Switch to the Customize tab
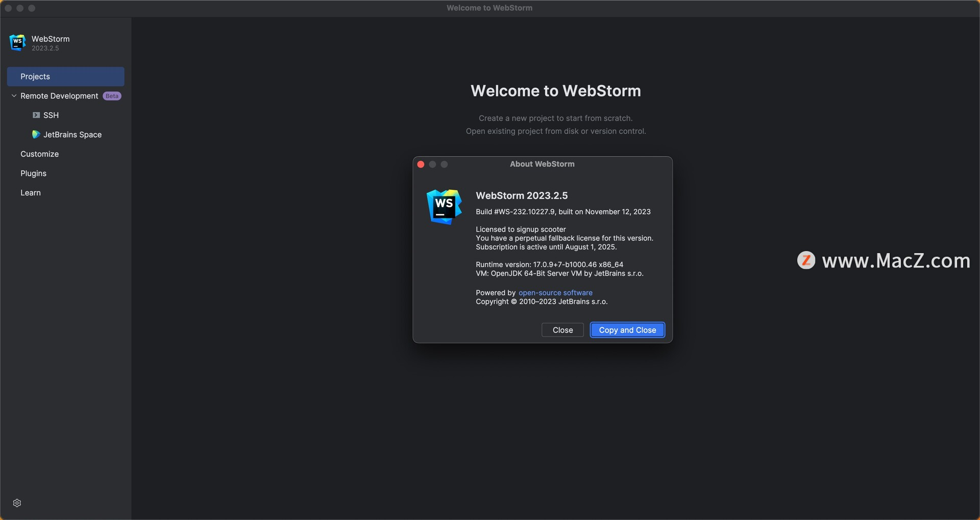Screen dimensions: 980x520 point(39,154)
